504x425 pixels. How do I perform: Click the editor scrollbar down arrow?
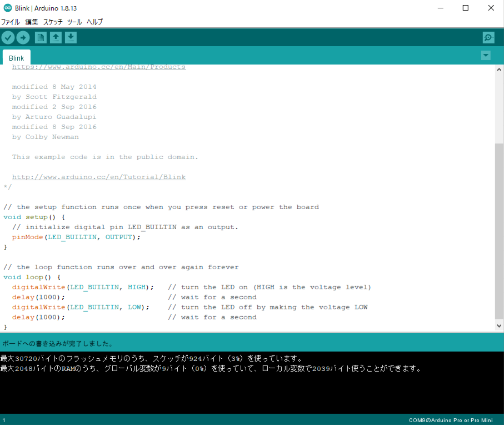click(x=499, y=325)
